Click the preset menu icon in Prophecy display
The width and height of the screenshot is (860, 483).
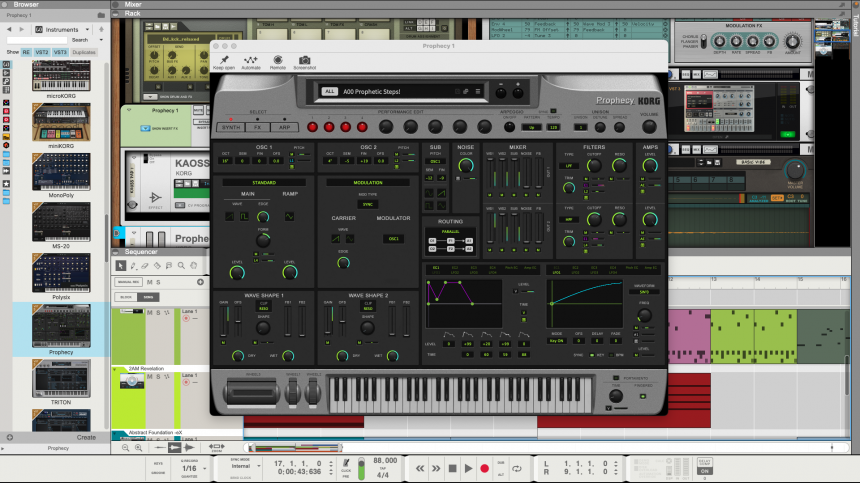[x=478, y=92]
